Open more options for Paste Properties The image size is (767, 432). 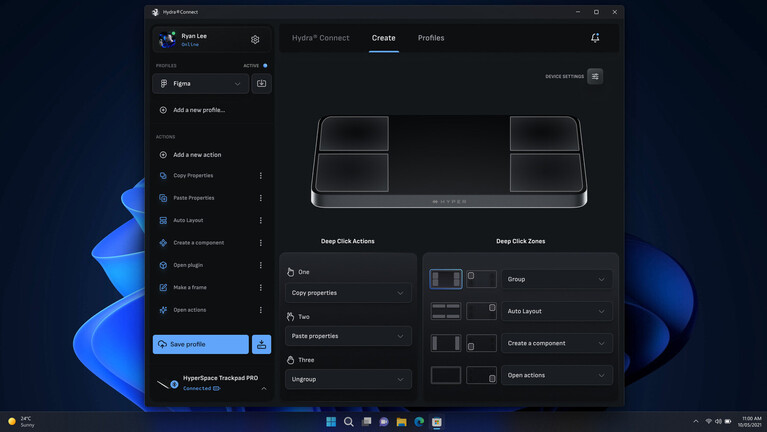pyautogui.click(x=261, y=198)
